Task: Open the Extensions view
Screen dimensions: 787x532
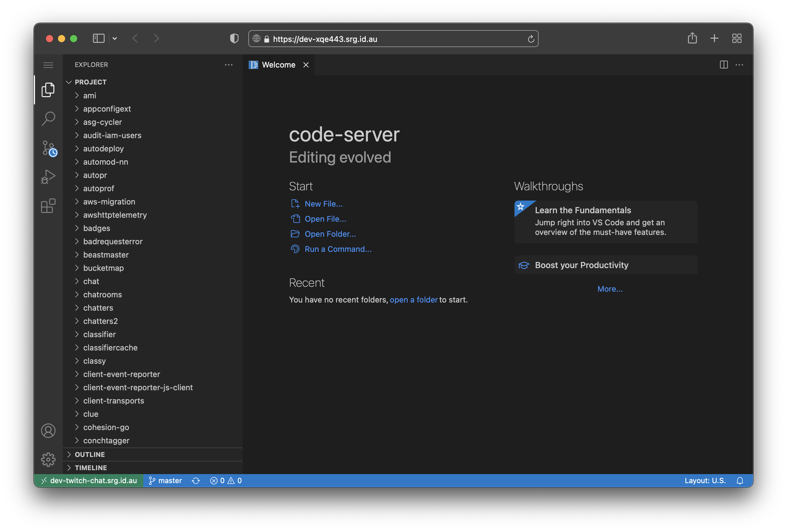Action: (x=48, y=205)
